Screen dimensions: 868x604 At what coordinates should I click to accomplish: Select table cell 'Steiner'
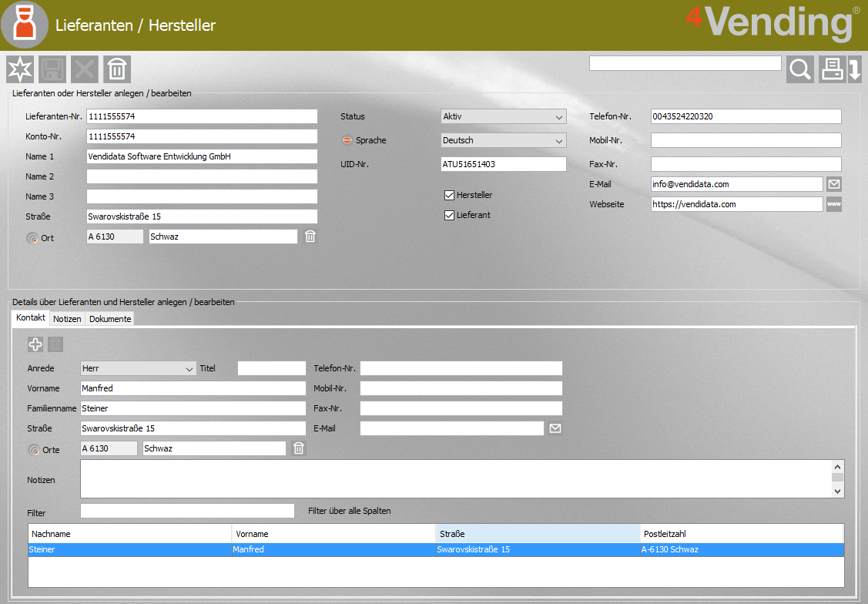[x=129, y=550]
